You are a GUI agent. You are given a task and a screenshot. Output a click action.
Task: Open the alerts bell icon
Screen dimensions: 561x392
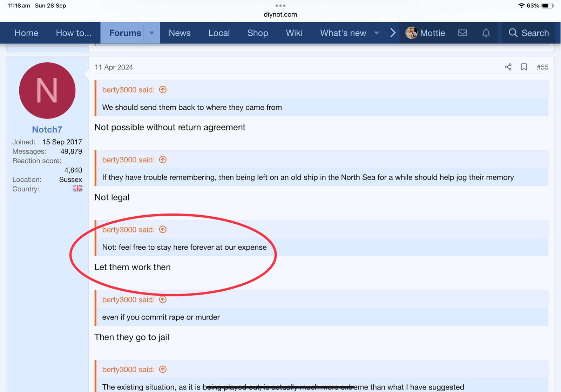click(486, 33)
